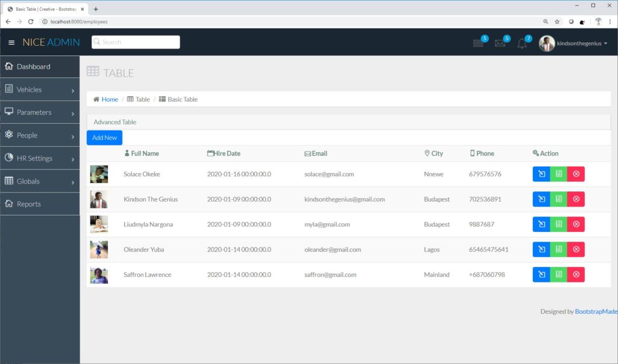This screenshot has height=364, width=618.
Task: Open the bell notifications icon
Action: [x=522, y=43]
